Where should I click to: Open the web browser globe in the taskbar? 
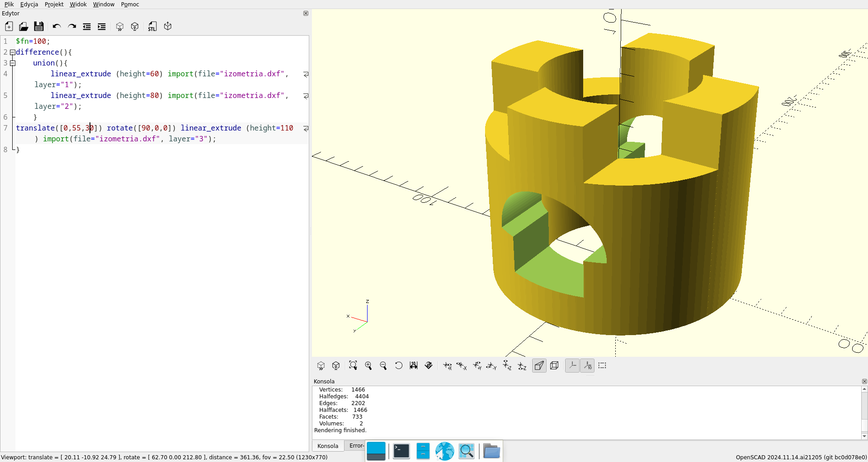click(445, 451)
